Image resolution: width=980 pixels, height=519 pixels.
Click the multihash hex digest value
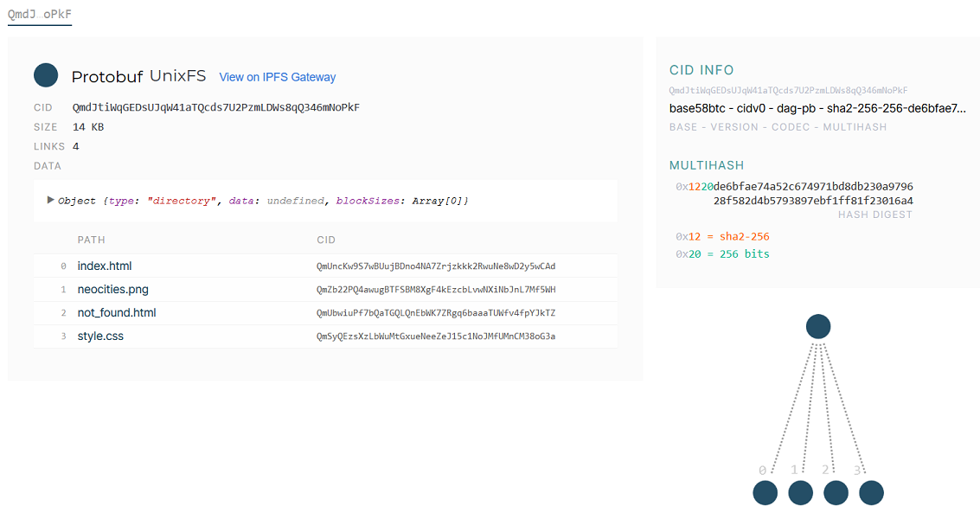pyautogui.click(x=813, y=192)
